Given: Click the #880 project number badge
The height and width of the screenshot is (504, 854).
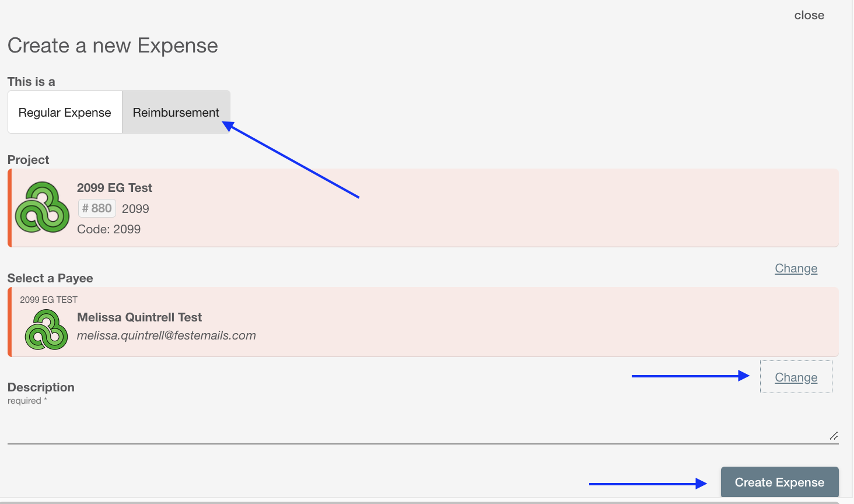Looking at the screenshot, I should click(97, 208).
